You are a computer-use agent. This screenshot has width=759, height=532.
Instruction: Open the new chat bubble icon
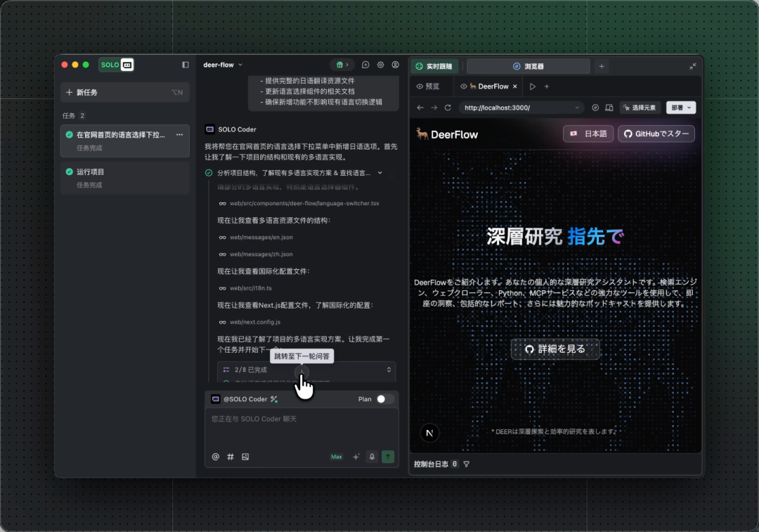click(365, 65)
